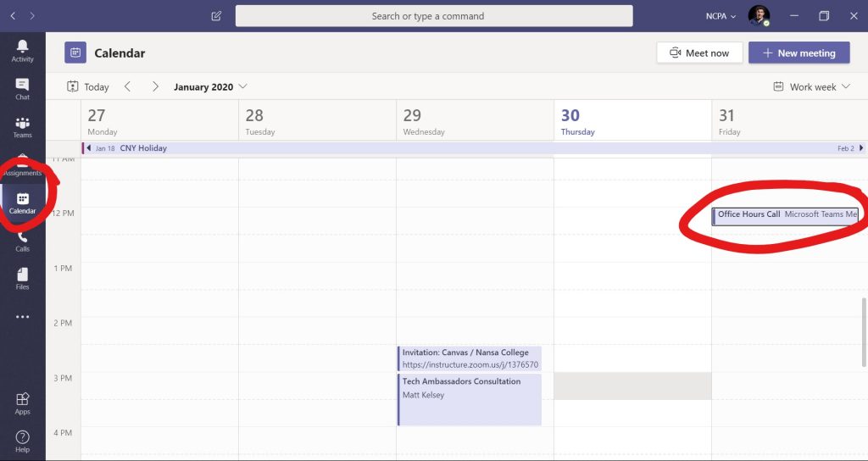This screenshot has height=461, width=868.
Task: Open the Office Hours Call event
Action: 785,216
